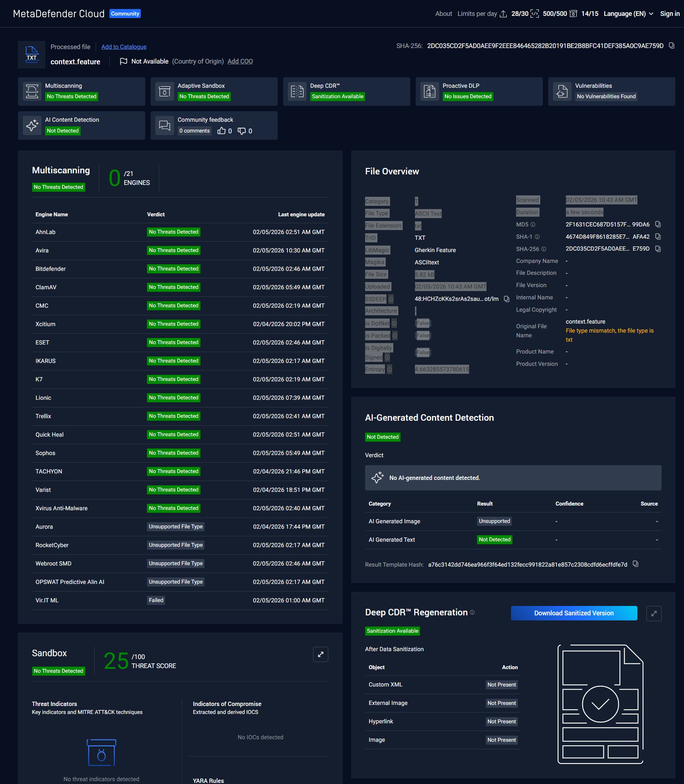Screen dimensions: 684x784
Task: Select the AhnLab engine row
Action: point(180,232)
